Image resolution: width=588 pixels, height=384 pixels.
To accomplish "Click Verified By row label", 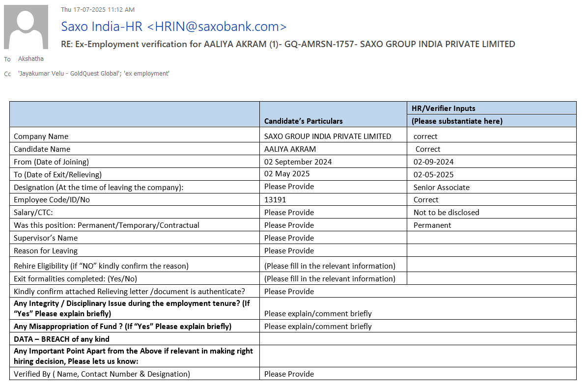I will pyautogui.click(x=102, y=374).
